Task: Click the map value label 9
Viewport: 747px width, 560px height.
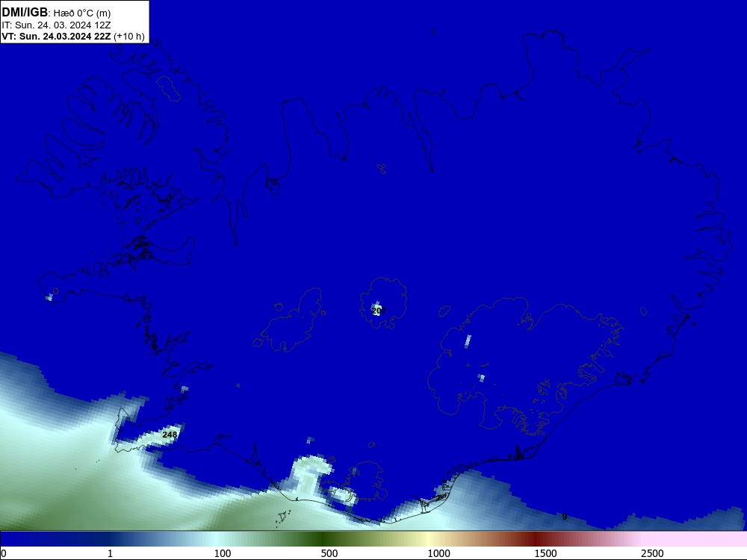Action: [x=565, y=517]
